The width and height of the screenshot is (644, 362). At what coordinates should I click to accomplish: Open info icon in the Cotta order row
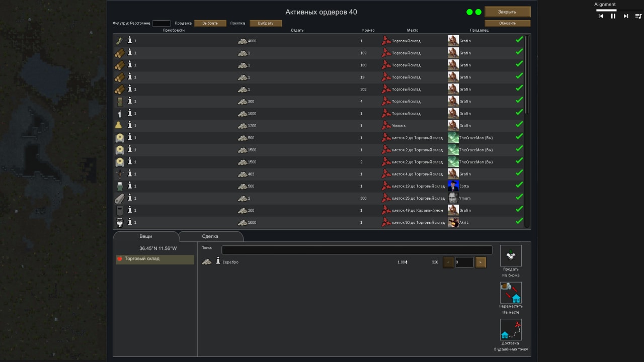pos(130,185)
